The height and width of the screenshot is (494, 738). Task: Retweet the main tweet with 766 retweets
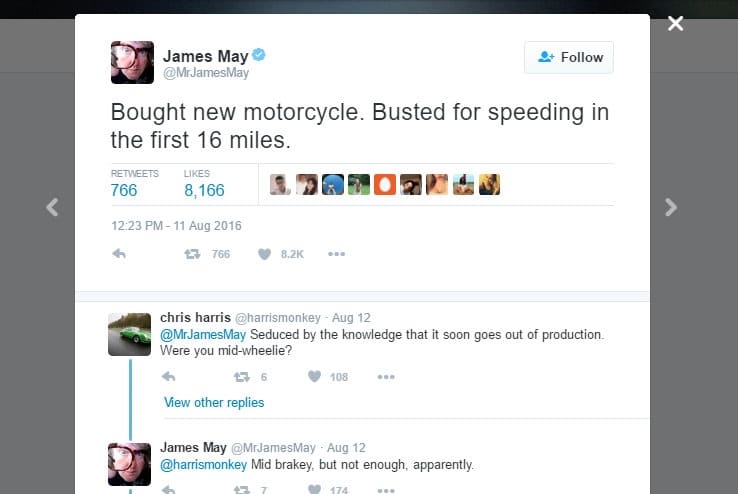pyautogui.click(x=192, y=254)
